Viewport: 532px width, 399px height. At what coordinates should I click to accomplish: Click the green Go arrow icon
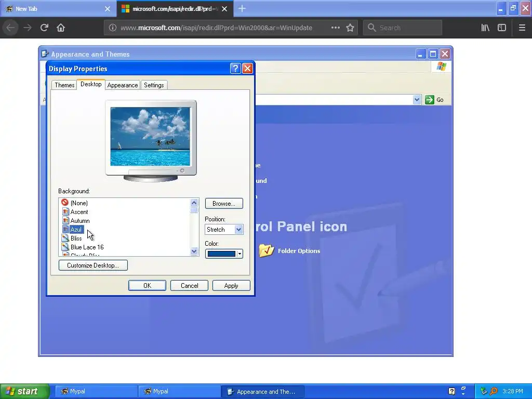pos(430,100)
